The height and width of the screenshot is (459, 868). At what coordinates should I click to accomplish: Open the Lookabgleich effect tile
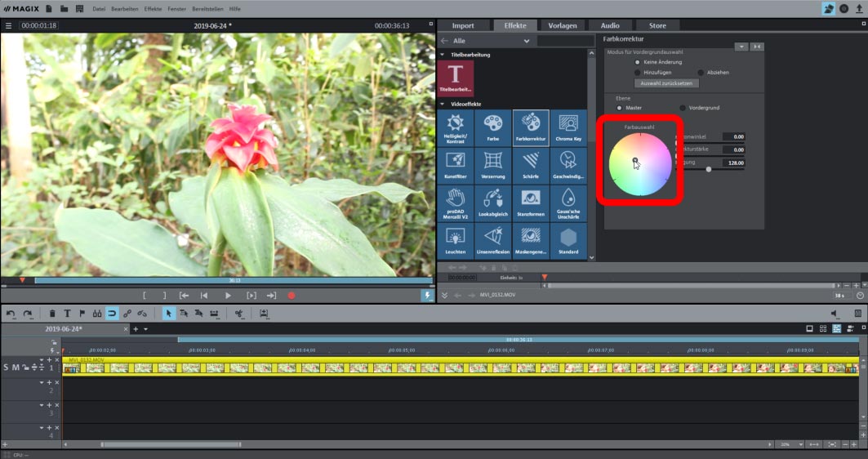tap(492, 203)
